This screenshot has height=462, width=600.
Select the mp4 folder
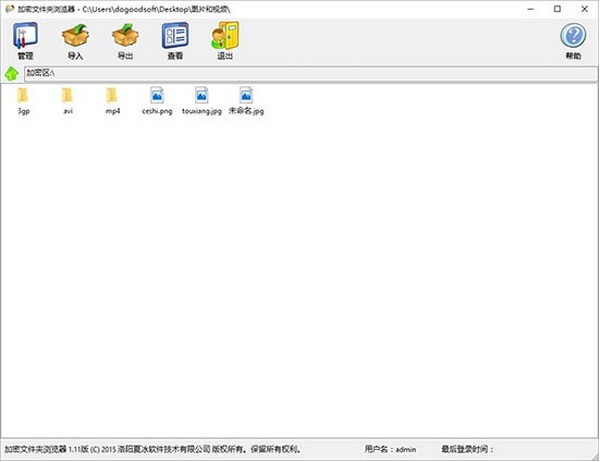(112, 97)
